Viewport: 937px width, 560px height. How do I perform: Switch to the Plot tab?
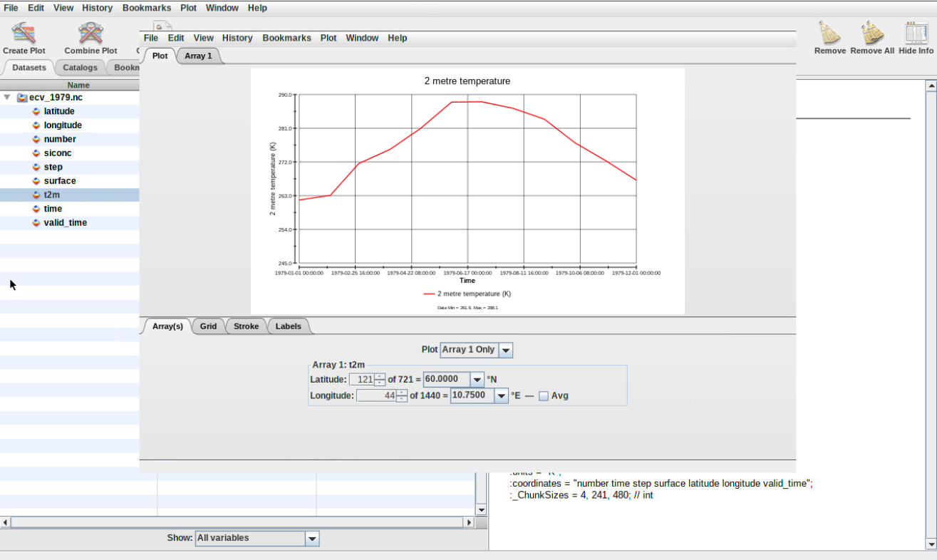pyautogui.click(x=160, y=56)
